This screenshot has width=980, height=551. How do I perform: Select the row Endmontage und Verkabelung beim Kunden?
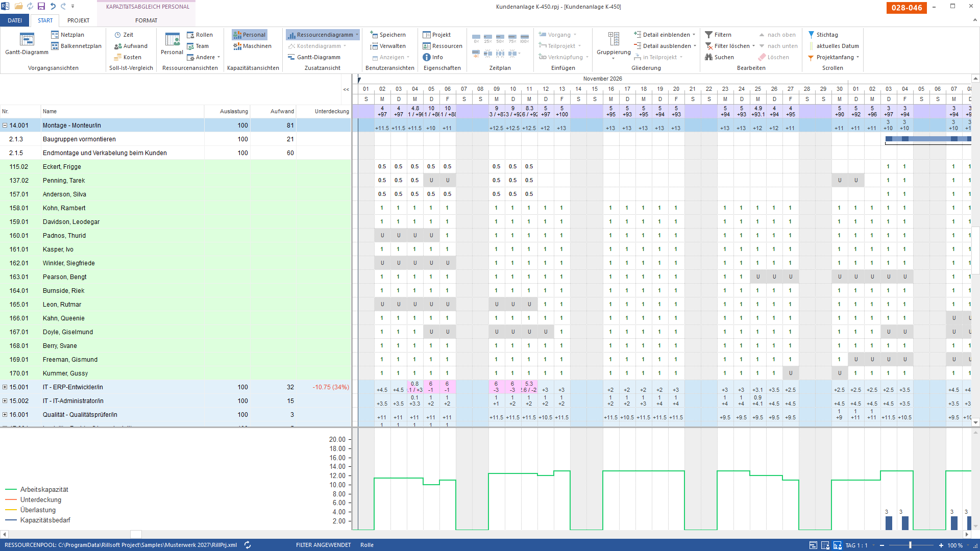pyautogui.click(x=176, y=153)
